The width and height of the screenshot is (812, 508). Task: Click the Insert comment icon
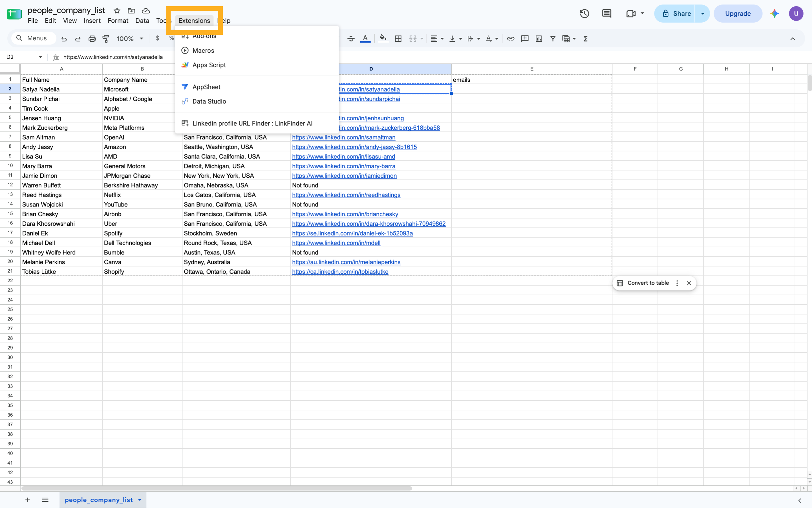click(525, 39)
